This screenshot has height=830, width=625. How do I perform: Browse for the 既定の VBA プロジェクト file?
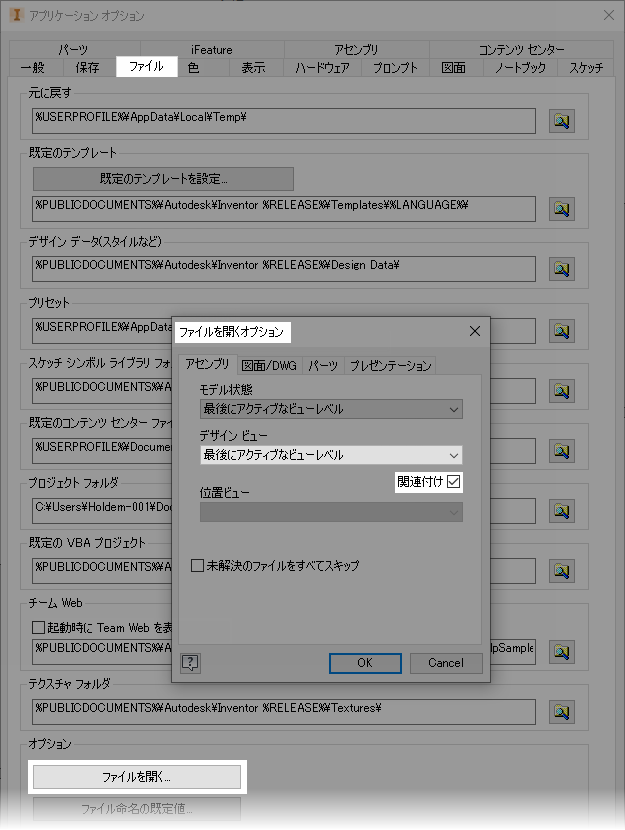pos(561,571)
